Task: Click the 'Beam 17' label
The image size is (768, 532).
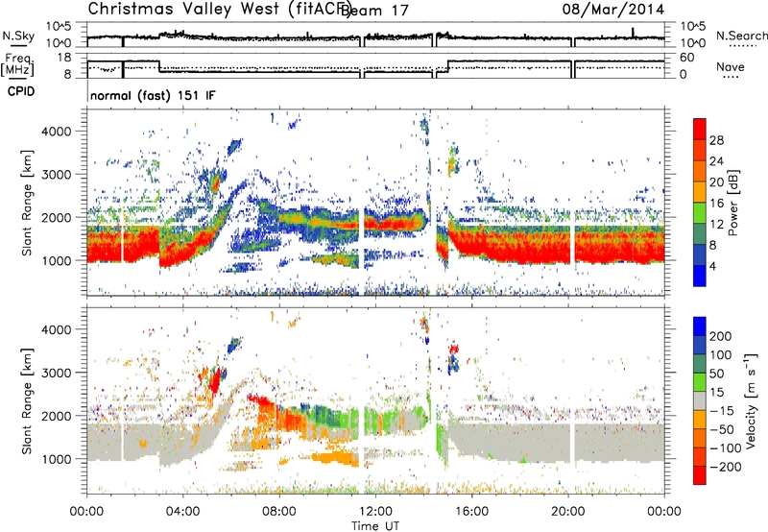Action: pos(374,11)
